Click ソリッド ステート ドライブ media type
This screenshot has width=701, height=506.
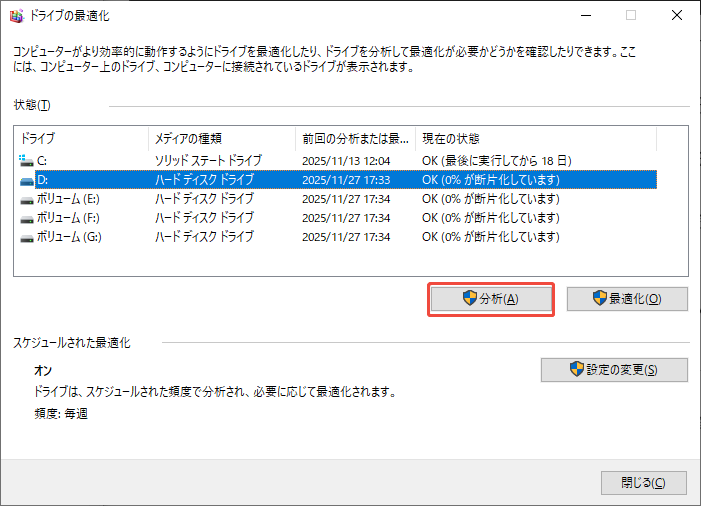coord(208,160)
